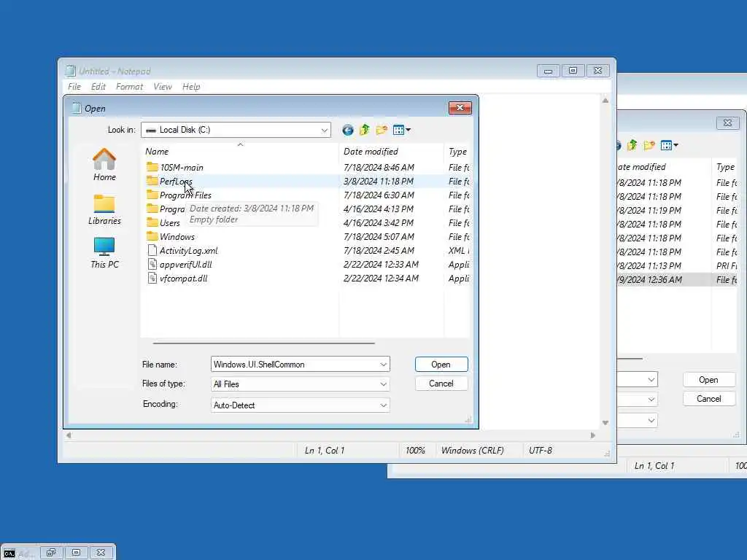Image resolution: width=747 pixels, height=560 pixels.
Task: Click the Notepad horizontal scrollbar right arrow
Action: pyautogui.click(x=592, y=435)
